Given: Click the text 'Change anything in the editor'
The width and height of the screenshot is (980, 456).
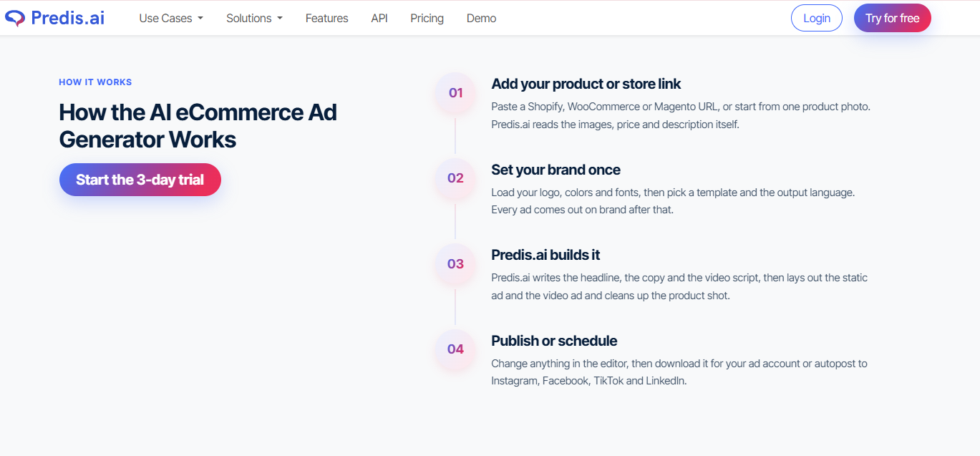Looking at the screenshot, I should 558,364.
